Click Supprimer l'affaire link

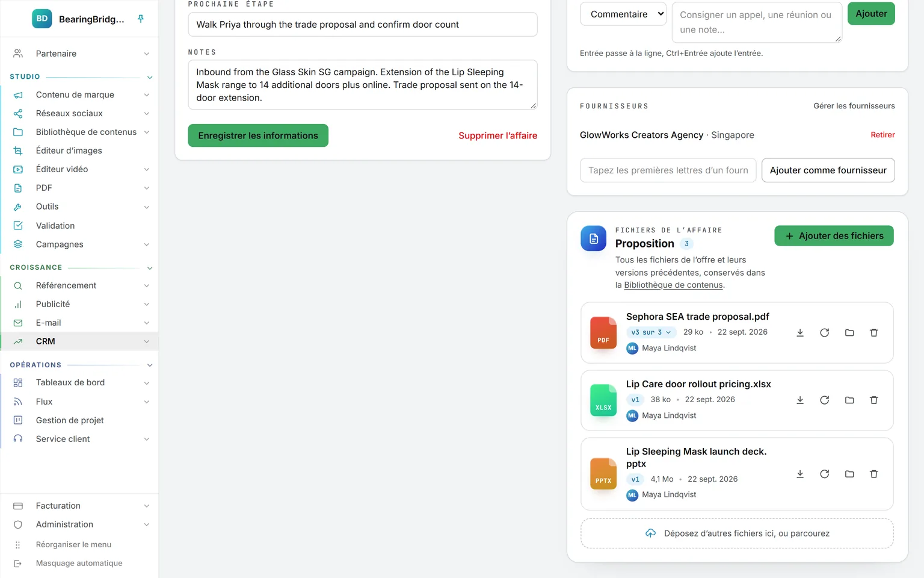click(x=497, y=135)
